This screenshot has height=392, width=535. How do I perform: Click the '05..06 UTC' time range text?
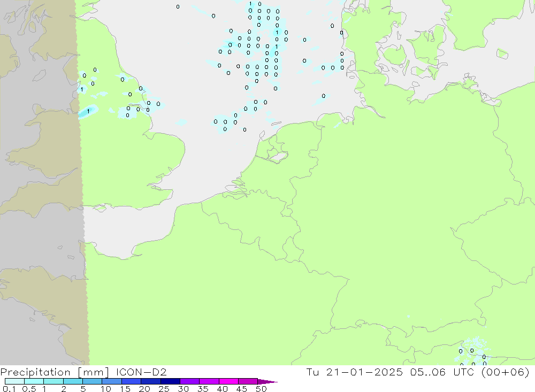point(442,372)
